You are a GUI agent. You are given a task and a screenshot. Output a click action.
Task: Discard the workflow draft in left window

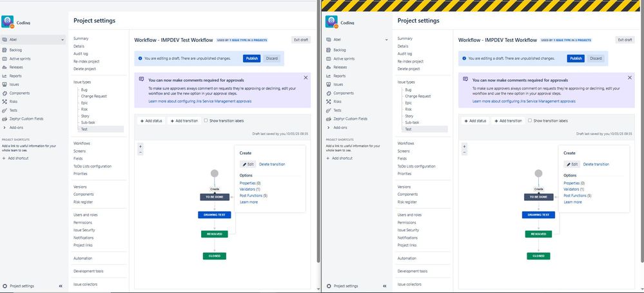pos(272,58)
